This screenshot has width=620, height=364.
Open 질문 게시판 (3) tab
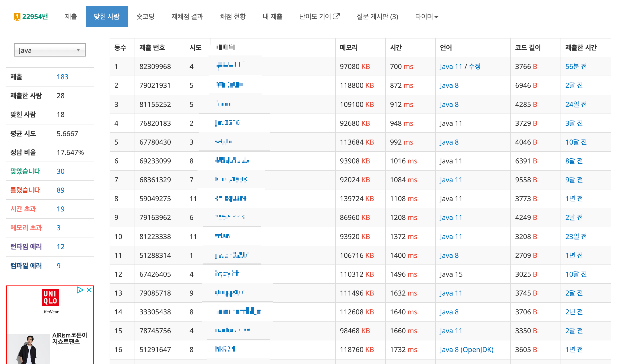[377, 17]
